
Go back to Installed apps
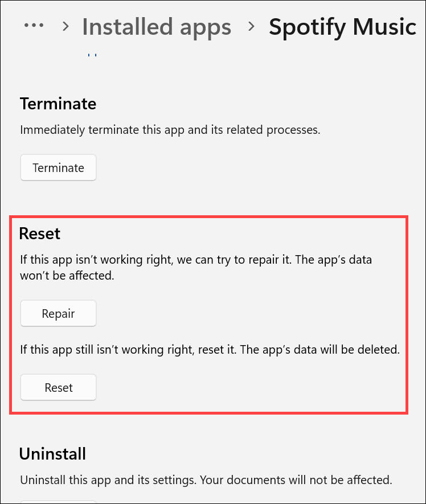coord(157,27)
